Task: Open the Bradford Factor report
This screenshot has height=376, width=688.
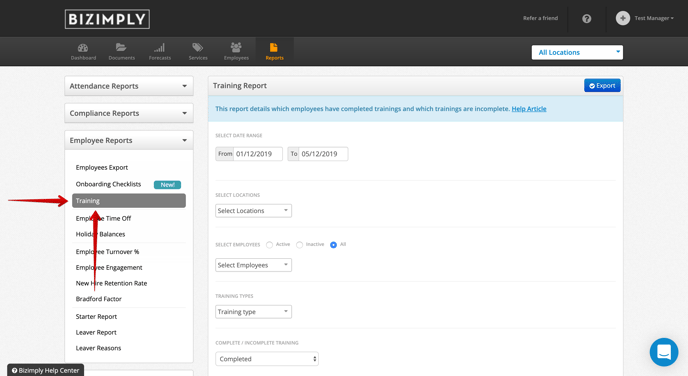Action: point(98,299)
